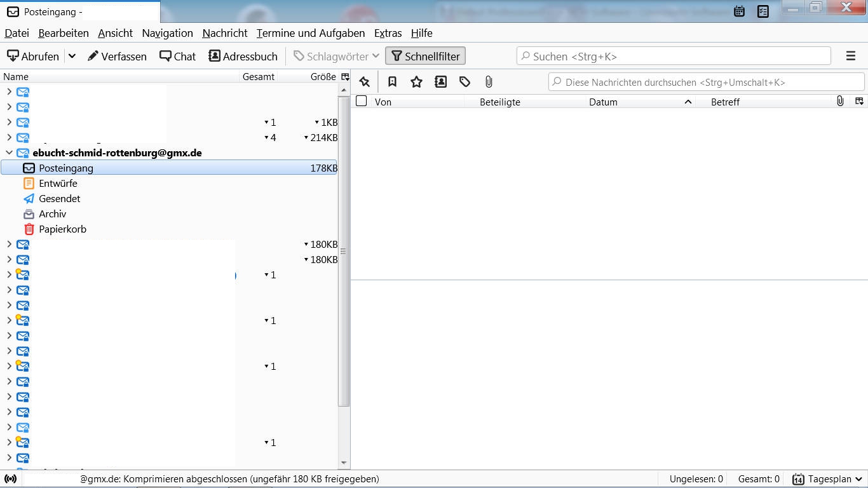This screenshot has height=488, width=868.
Task: Expand the account row showing 1KB
Action: (9, 122)
